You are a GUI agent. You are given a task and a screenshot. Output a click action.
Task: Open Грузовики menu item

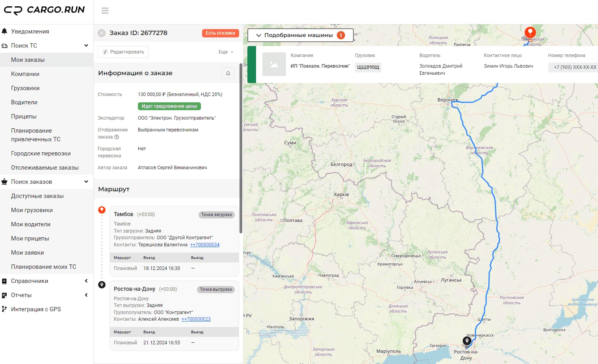point(46,88)
